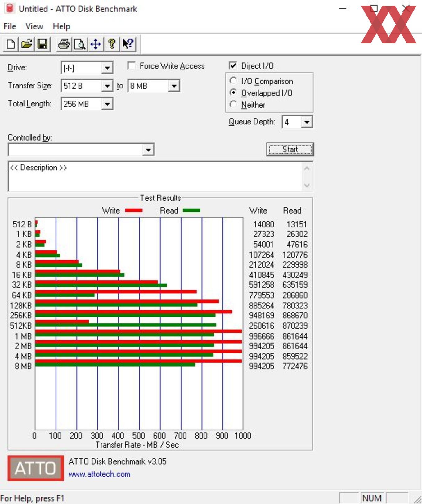Click the 256KB row label

coord(21,316)
